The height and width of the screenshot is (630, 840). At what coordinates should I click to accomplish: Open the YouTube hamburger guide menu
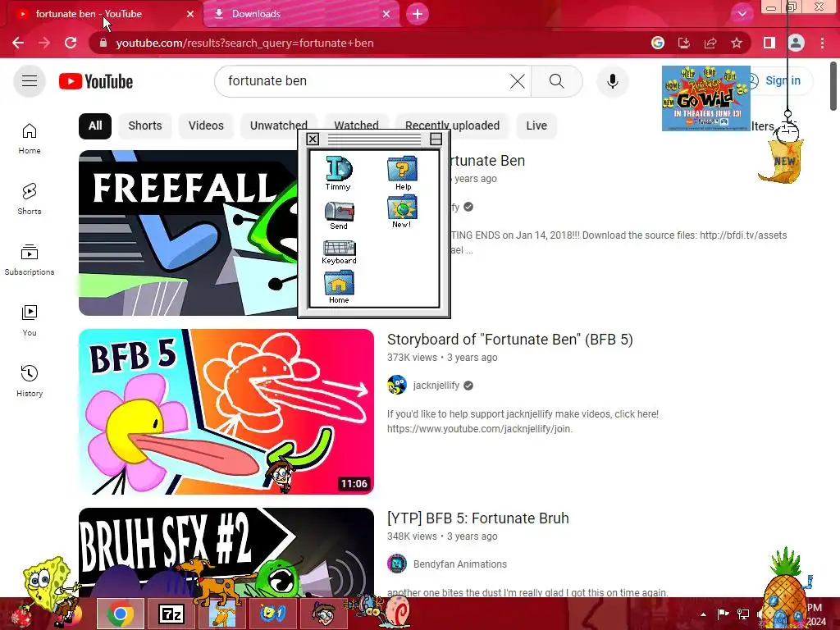(x=30, y=81)
